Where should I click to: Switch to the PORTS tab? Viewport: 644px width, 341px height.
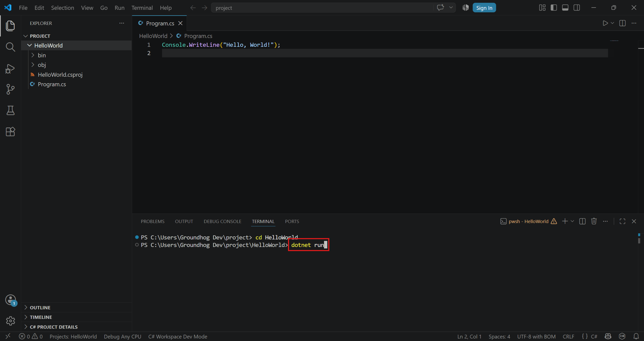(292, 221)
